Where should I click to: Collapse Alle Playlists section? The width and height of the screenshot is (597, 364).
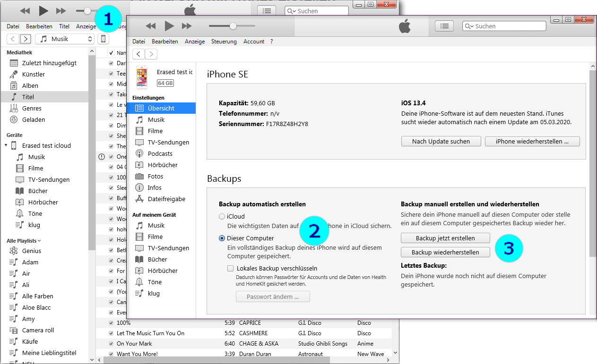tap(39, 241)
